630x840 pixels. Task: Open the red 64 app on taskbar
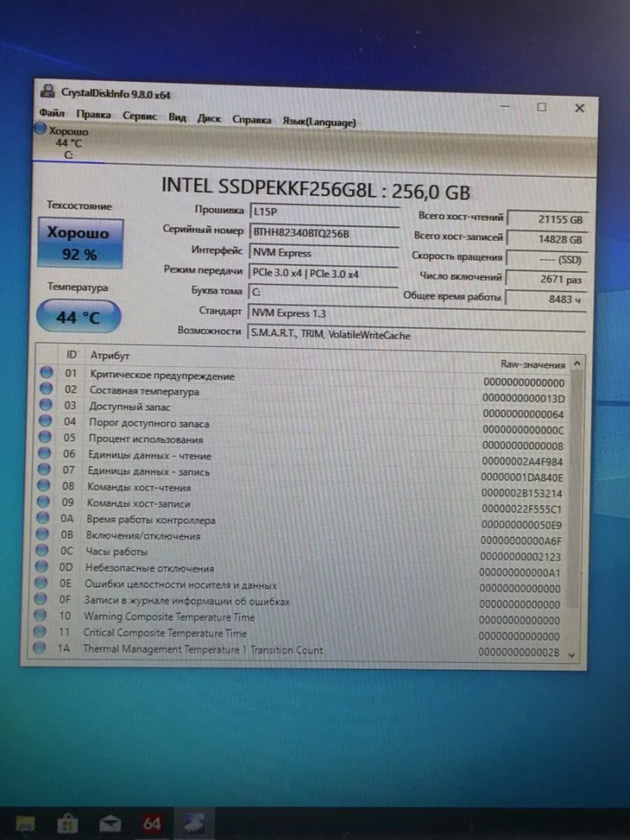point(152,823)
